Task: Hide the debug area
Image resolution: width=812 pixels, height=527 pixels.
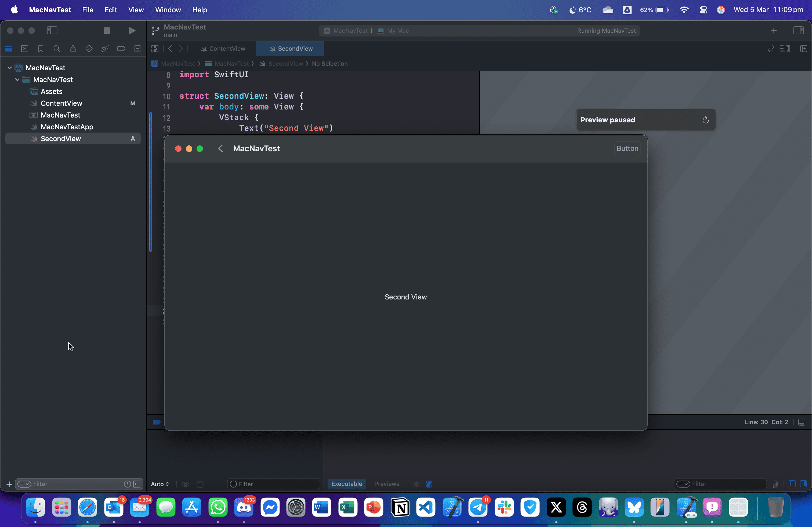Action: pos(802,422)
